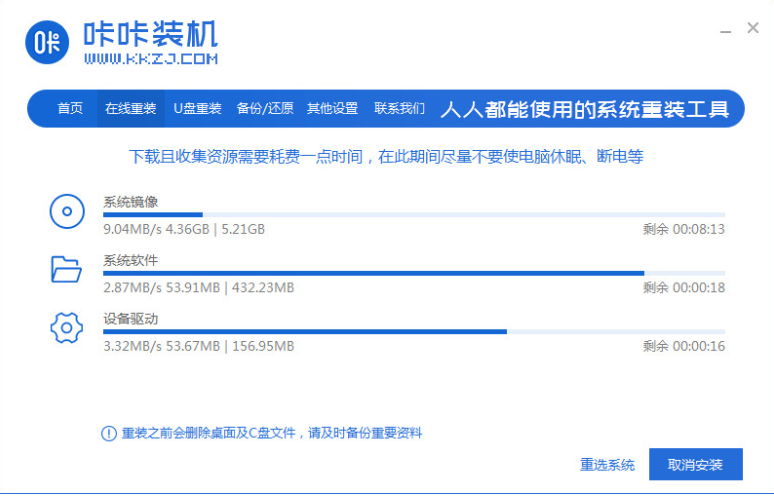Click the info warning circle icon
The height and width of the screenshot is (496, 774).
(109, 433)
